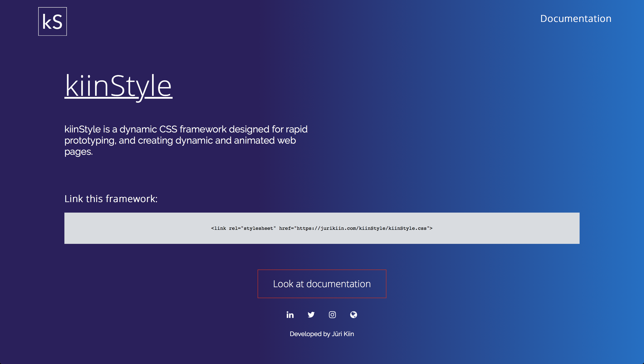Click the Look at documentation button
The width and height of the screenshot is (644, 364).
322,284
